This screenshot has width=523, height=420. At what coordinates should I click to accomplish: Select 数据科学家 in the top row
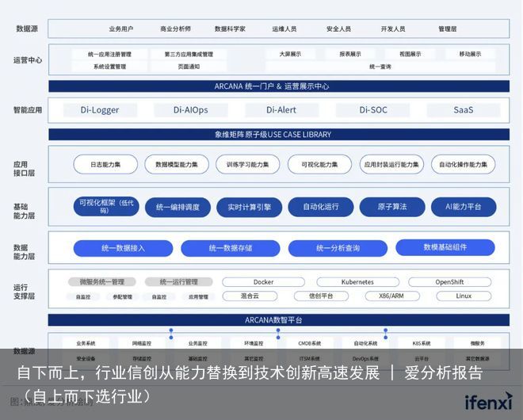(x=230, y=29)
